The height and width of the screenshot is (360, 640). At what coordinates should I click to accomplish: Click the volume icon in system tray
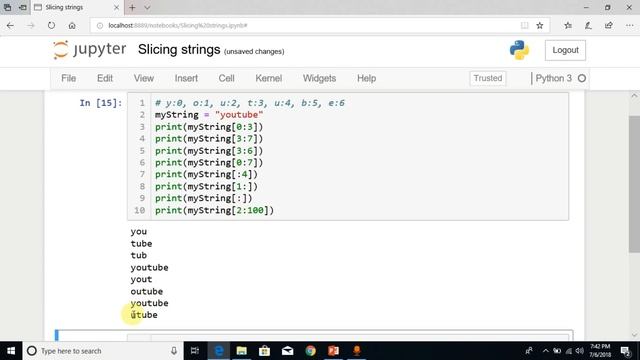coord(580,351)
